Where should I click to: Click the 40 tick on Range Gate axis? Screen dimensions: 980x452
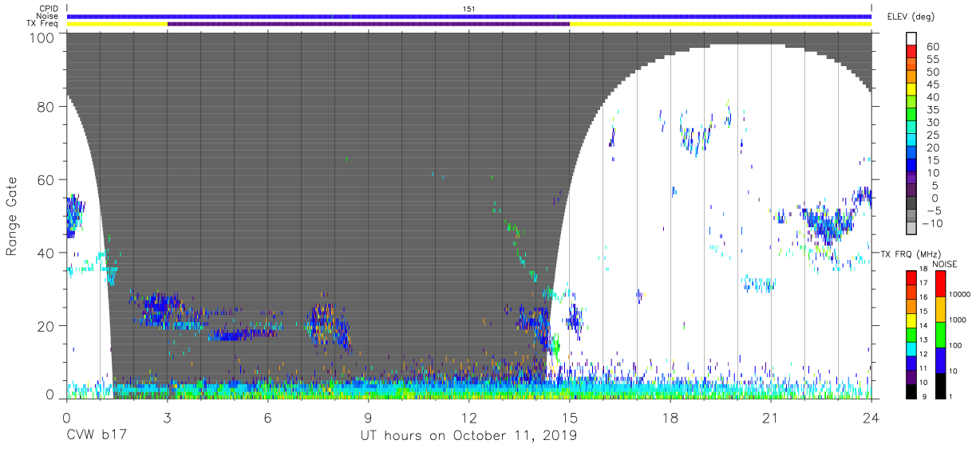[48, 253]
